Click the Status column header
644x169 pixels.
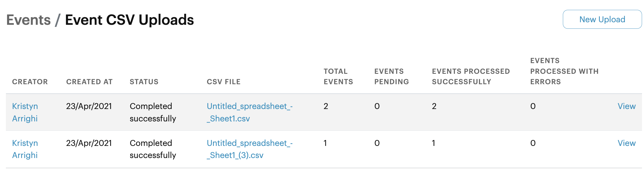[144, 82]
